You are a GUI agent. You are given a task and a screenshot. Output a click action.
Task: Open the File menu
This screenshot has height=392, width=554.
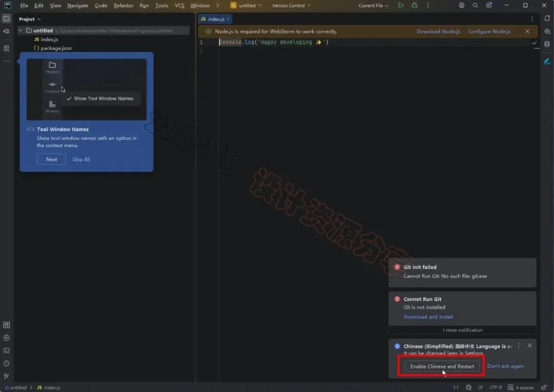tap(24, 5)
